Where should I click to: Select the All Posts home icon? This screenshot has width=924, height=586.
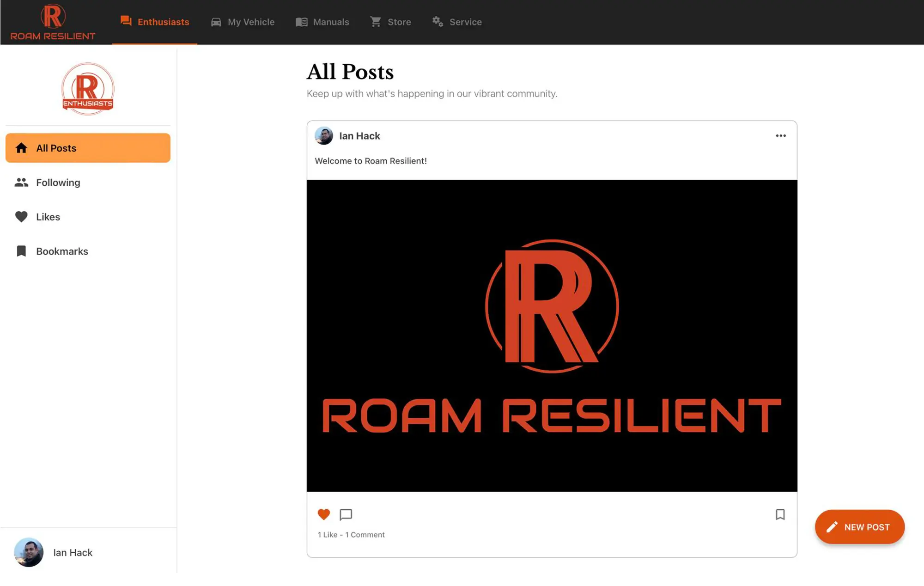point(21,148)
